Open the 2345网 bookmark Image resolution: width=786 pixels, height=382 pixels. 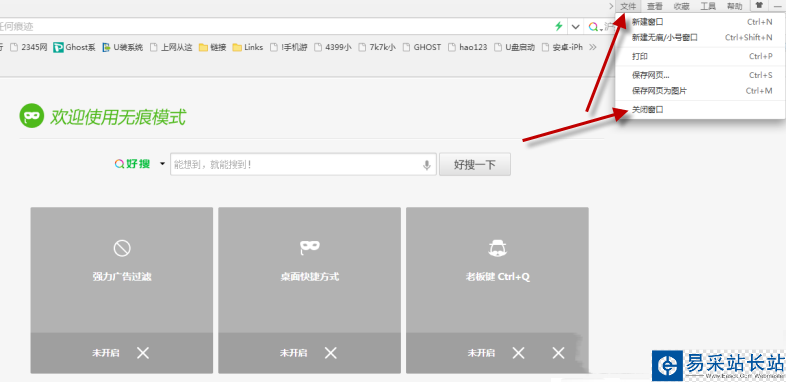29,48
